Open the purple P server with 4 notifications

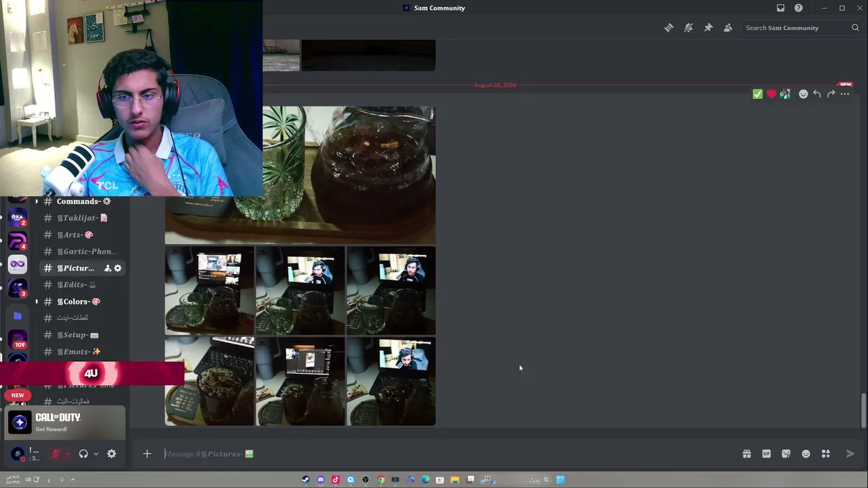18,241
